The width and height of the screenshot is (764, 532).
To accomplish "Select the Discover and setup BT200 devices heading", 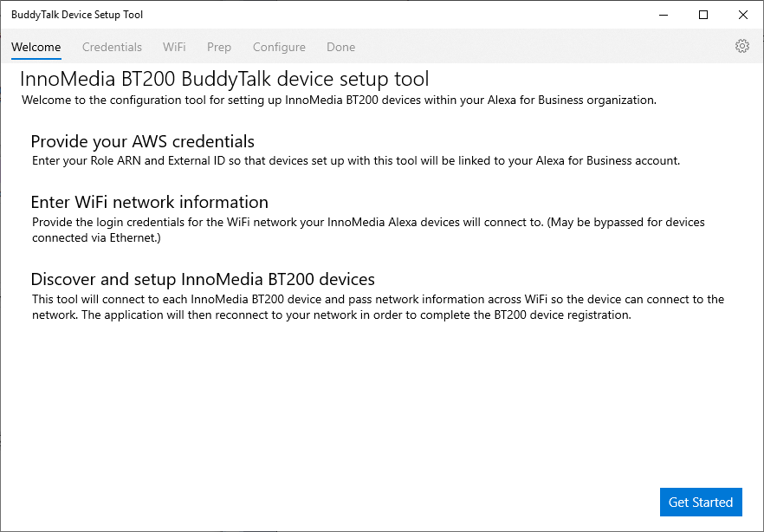I will (x=203, y=279).
